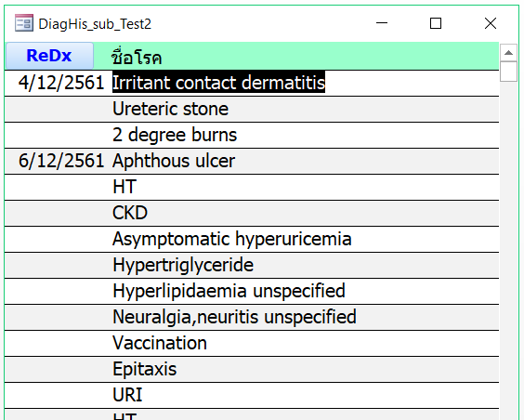Click the vertical scrollbar thumb
The height and width of the screenshot is (420, 524).
point(508,72)
